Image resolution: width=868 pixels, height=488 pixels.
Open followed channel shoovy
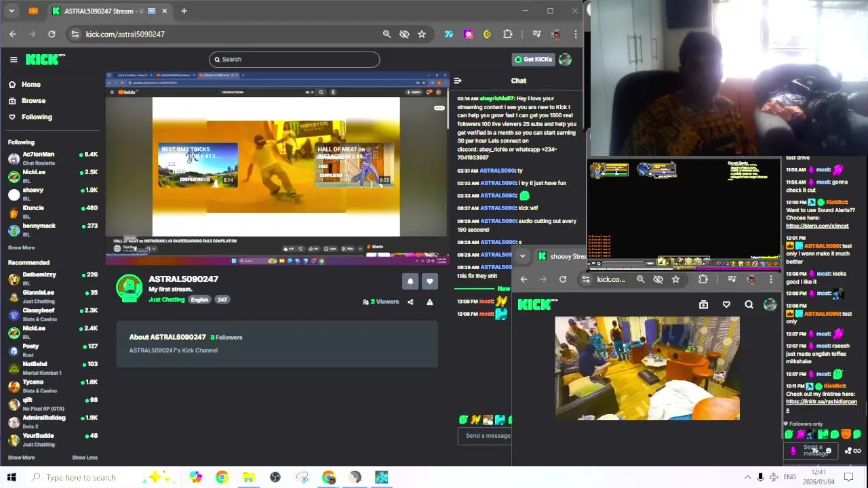click(53, 193)
